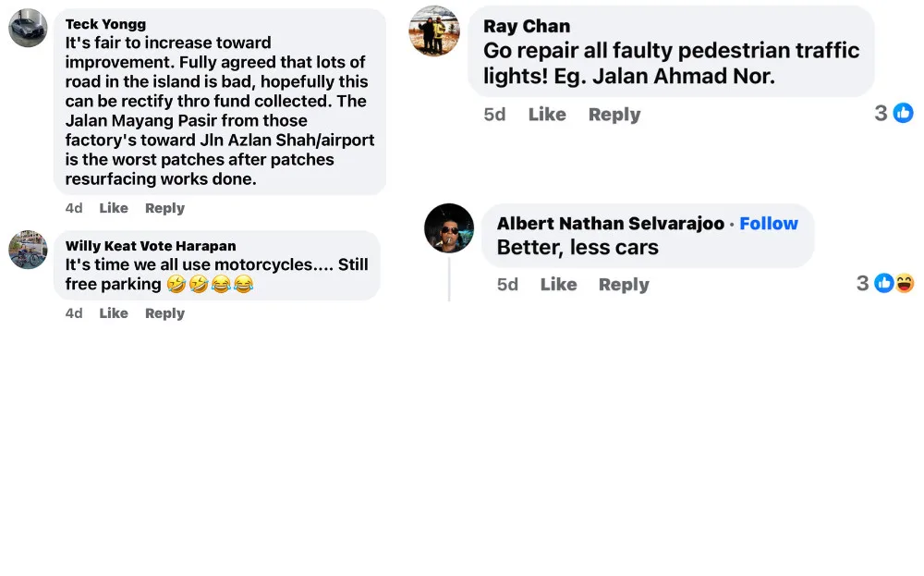924x576 pixels.
Task: Open Ray Chan's name link
Action: click(x=527, y=26)
